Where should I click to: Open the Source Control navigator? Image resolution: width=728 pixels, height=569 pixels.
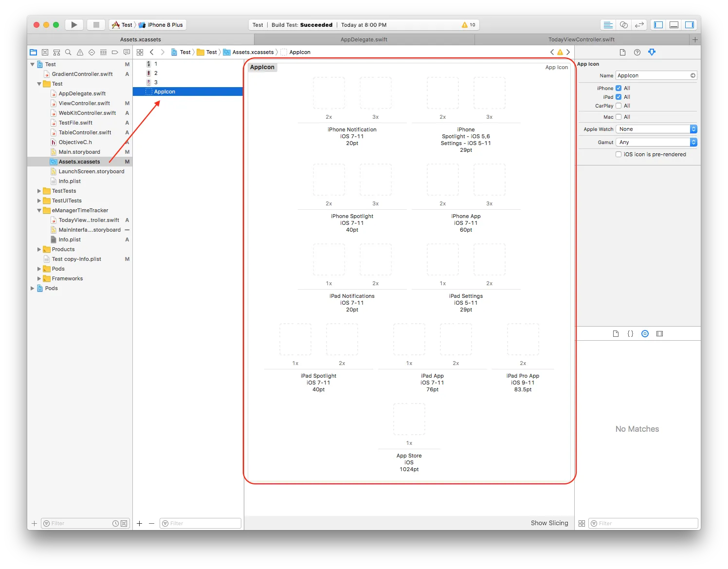(x=45, y=52)
